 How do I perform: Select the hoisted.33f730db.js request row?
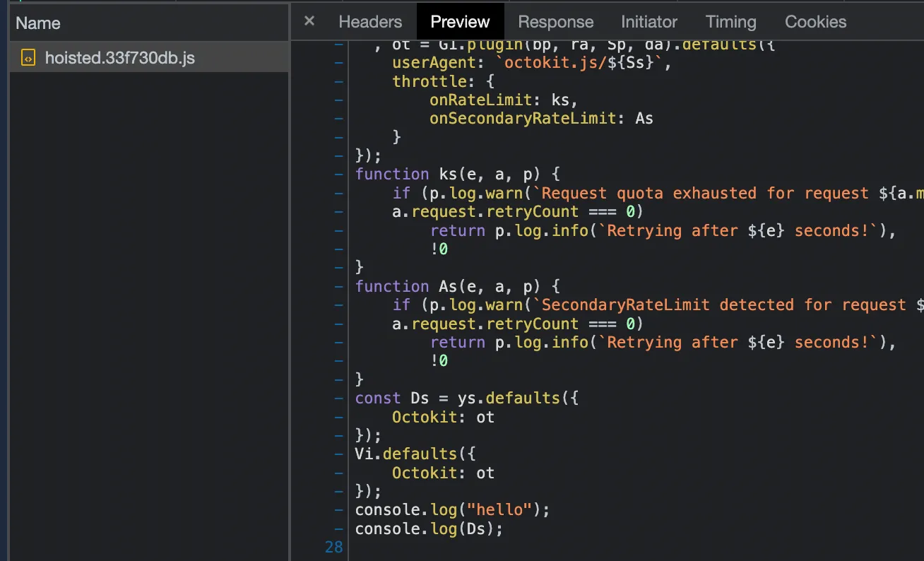pos(149,58)
